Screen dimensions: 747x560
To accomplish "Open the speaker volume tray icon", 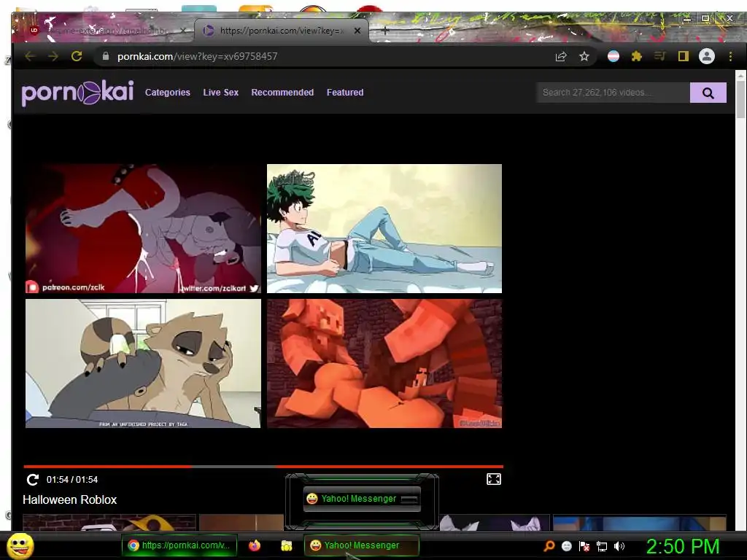I will click(619, 546).
